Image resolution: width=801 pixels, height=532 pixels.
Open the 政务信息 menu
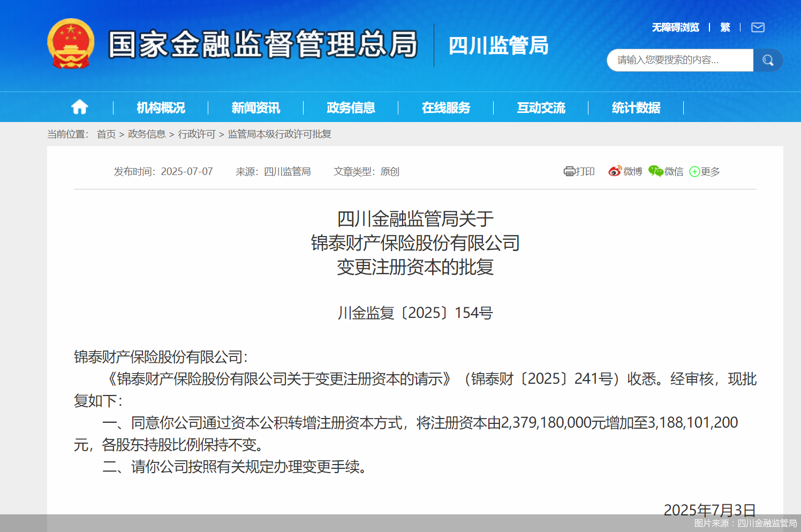coord(350,108)
